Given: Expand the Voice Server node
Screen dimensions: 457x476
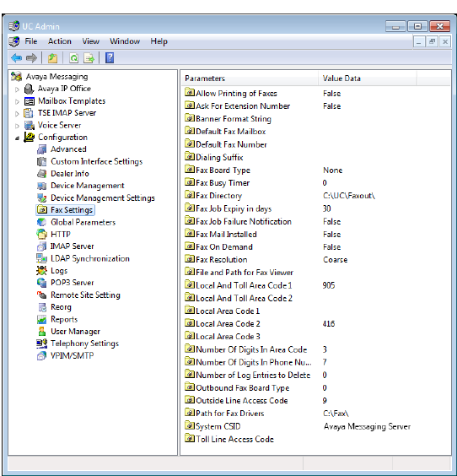Looking at the screenshot, I should (x=18, y=126).
